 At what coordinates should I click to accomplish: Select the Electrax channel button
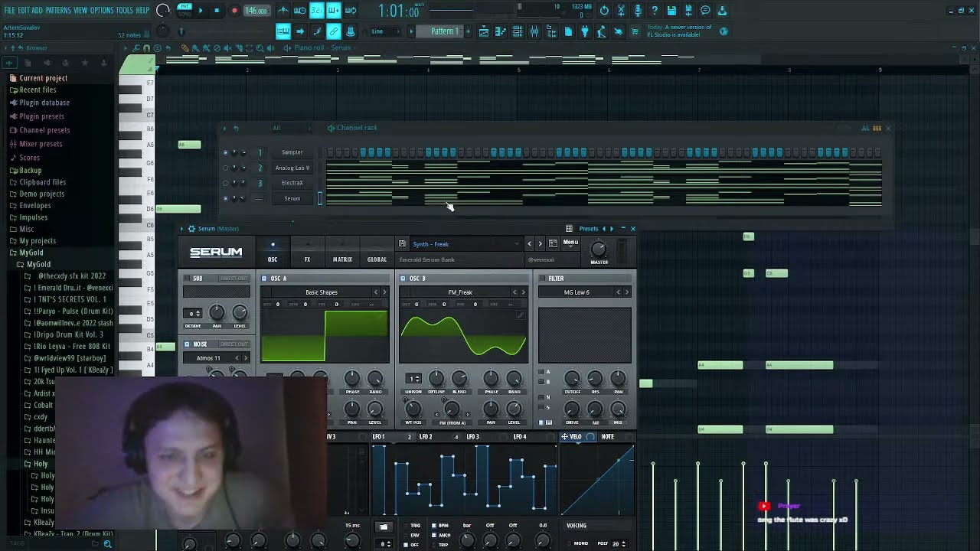coord(292,183)
